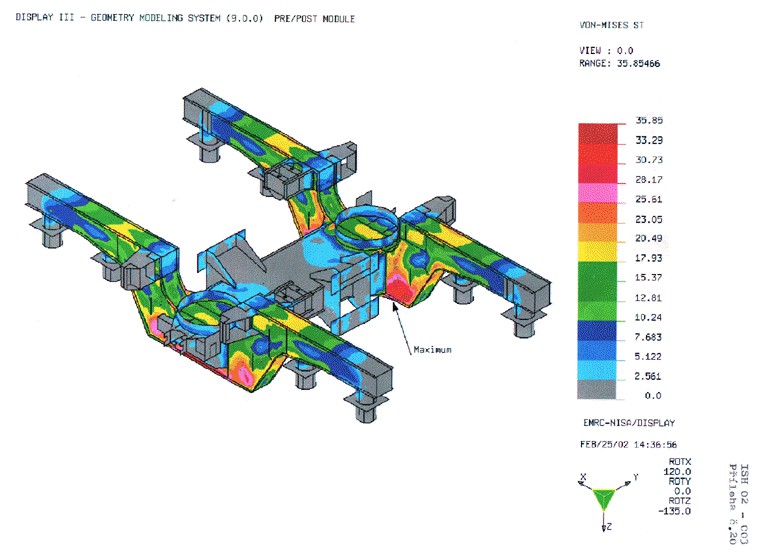Screen dimensions: 780x559
Task: Click the RANGE: 35.85466 value text
Action: [619, 63]
